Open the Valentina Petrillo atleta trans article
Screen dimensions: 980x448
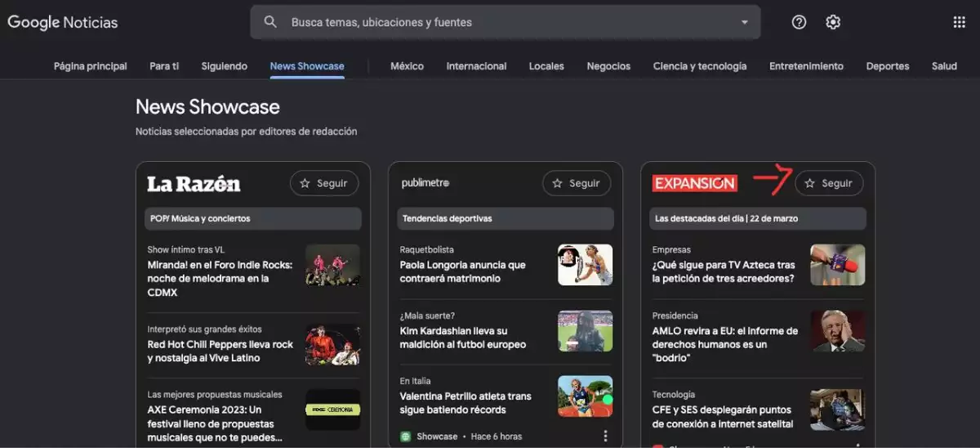465,403
